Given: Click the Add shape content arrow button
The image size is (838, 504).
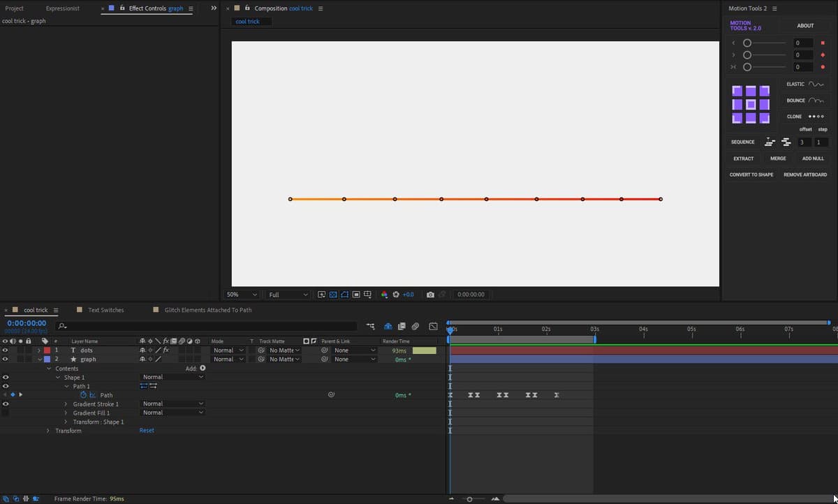Looking at the screenshot, I should pyautogui.click(x=203, y=368).
